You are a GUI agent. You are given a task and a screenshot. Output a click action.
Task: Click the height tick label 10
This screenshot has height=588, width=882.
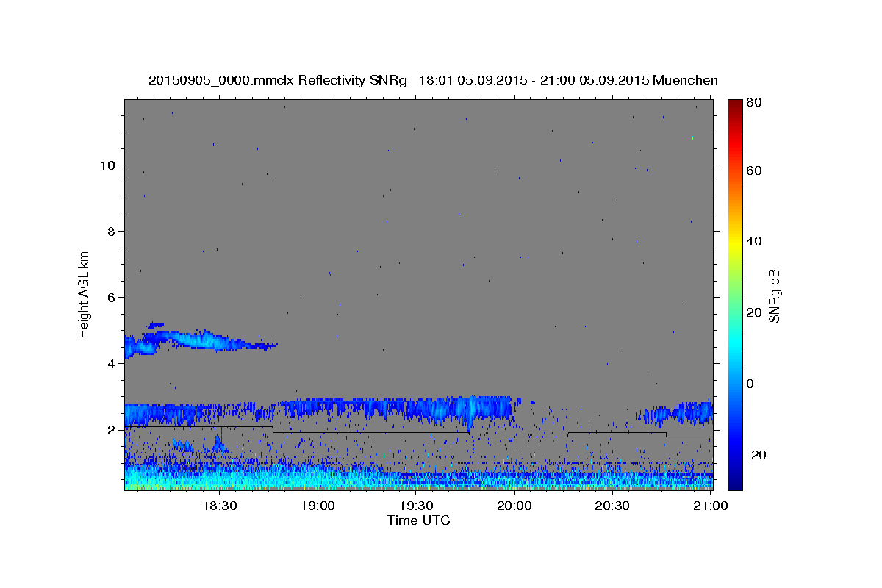point(107,165)
